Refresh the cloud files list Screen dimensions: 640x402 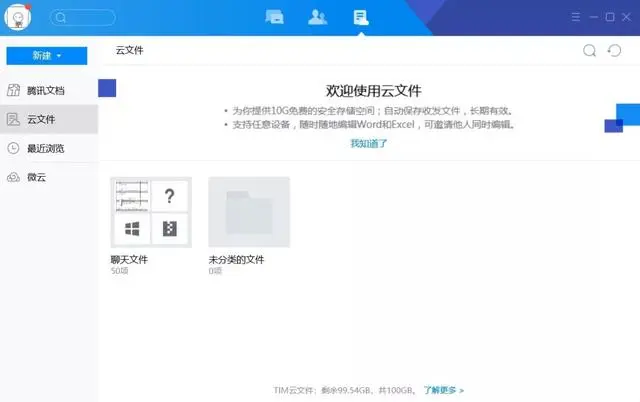pyautogui.click(x=615, y=50)
